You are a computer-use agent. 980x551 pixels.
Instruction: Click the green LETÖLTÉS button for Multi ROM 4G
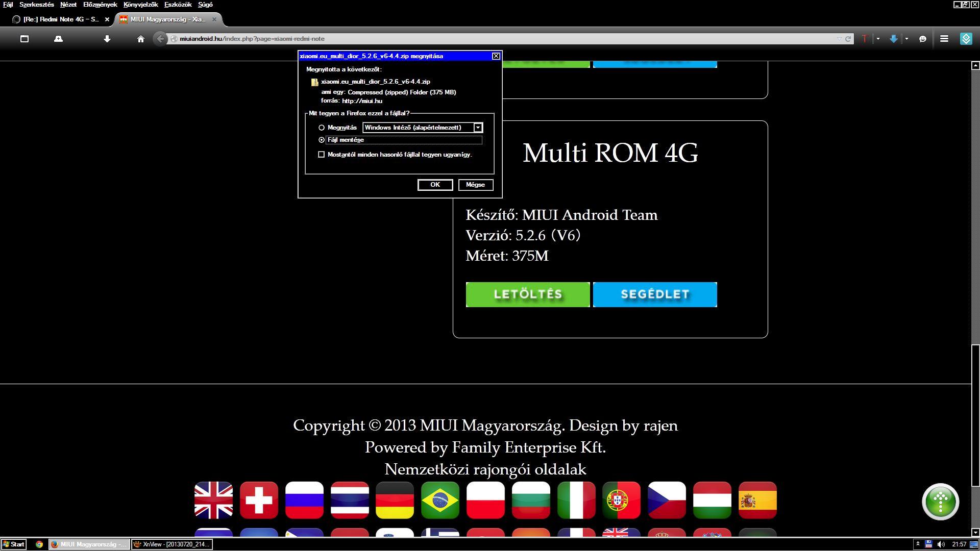(528, 294)
